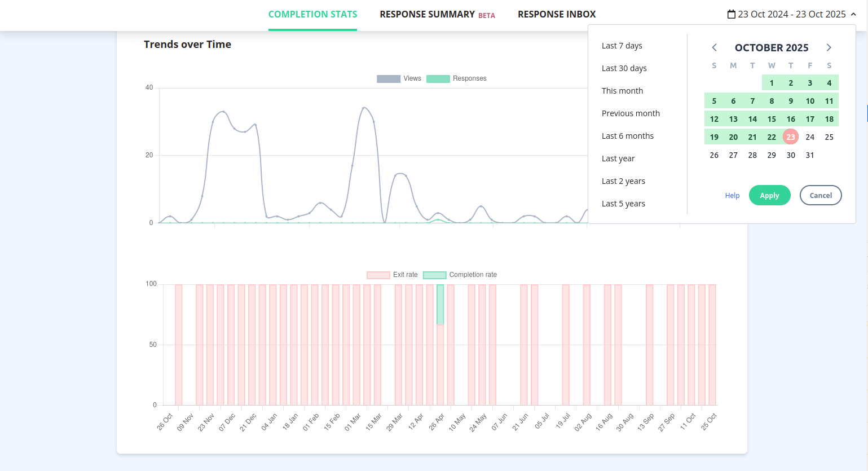
Task: Cancel the date range selection
Action: tap(821, 195)
